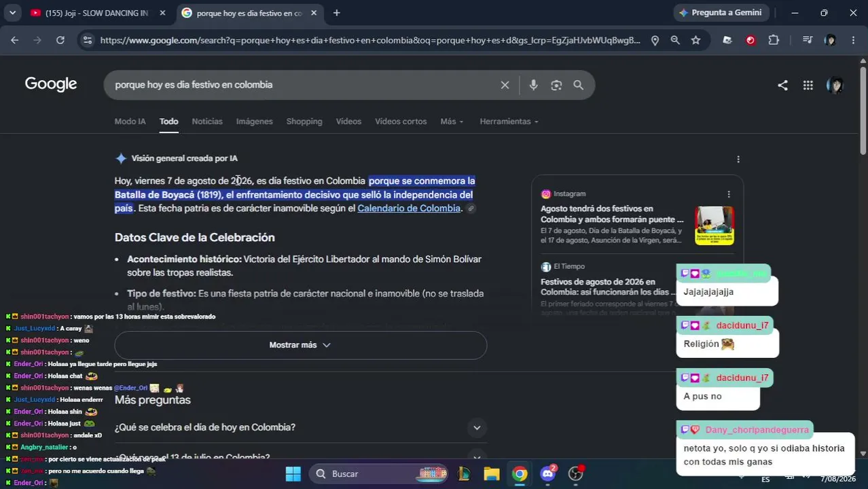Open the Herramientas dropdown
This screenshot has width=868, height=489.
[509, 122]
